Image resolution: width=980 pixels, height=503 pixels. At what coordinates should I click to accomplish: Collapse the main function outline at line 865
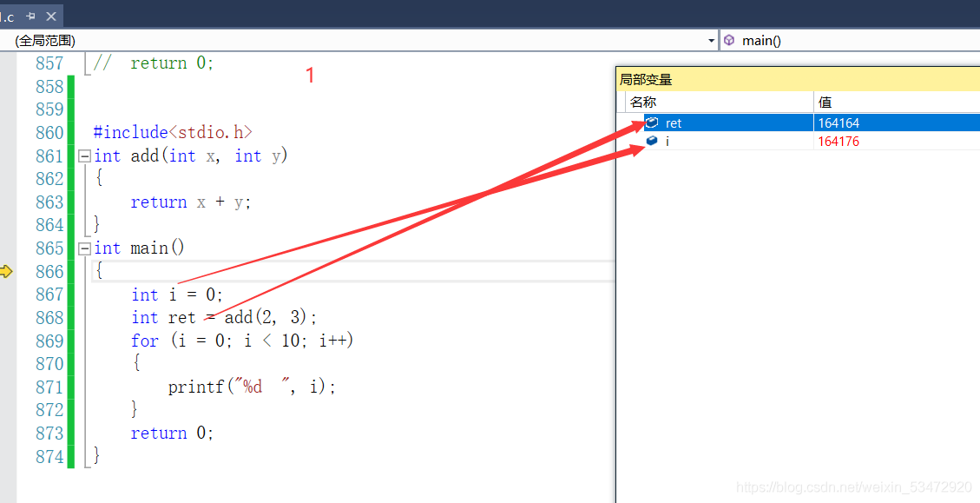[84, 248]
